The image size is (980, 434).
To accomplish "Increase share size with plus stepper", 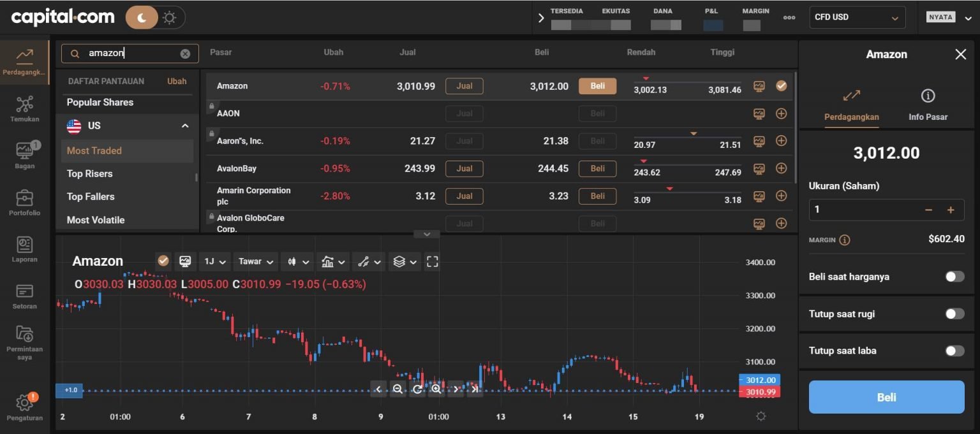I will coord(950,209).
